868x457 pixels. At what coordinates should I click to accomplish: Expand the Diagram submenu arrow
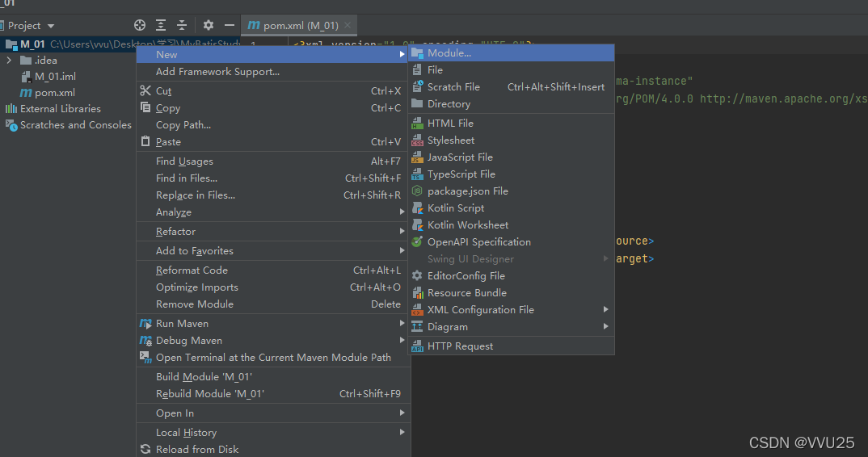tap(605, 326)
